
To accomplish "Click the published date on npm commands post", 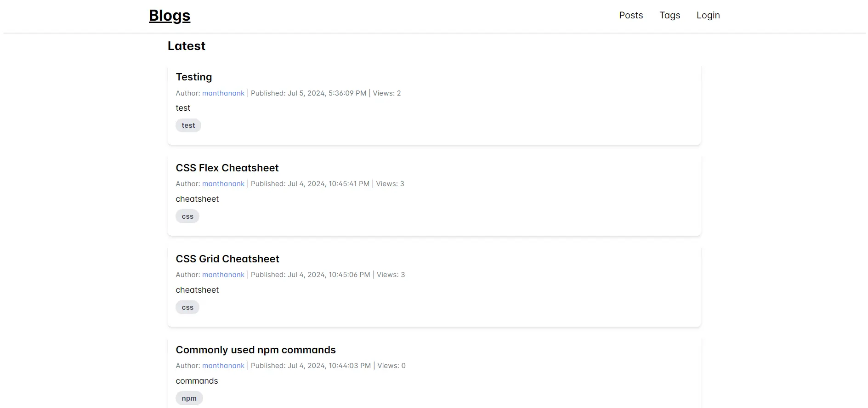I will click(329, 365).
